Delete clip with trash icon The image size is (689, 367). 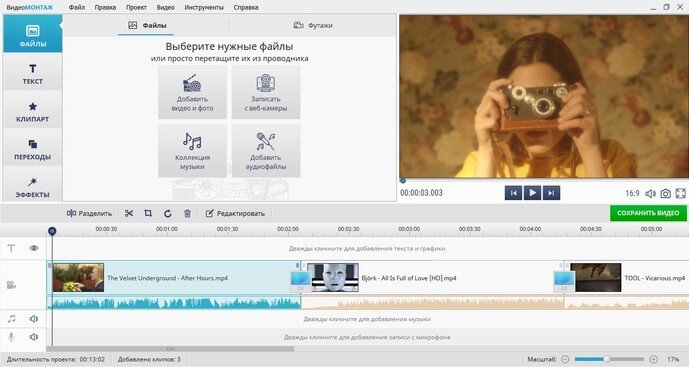point(187,214)
